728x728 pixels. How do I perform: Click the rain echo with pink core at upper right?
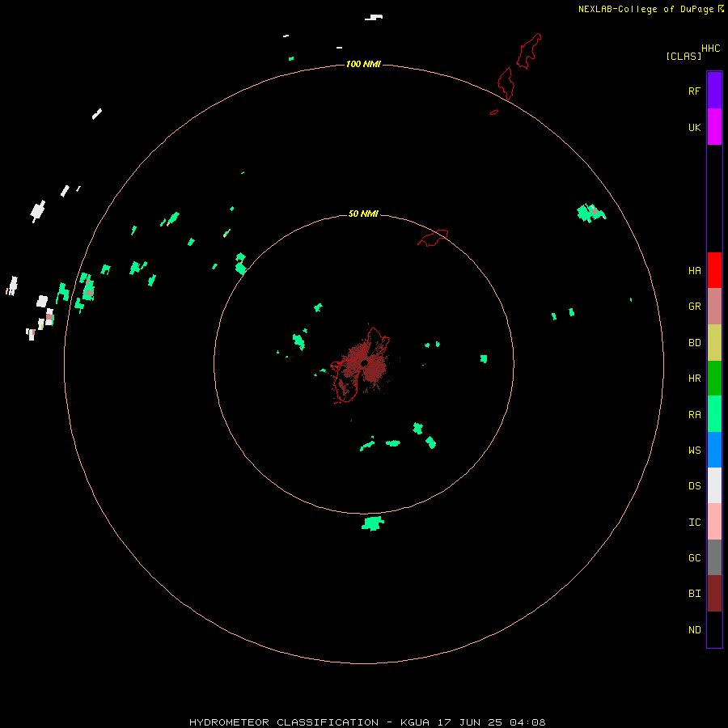590,213
